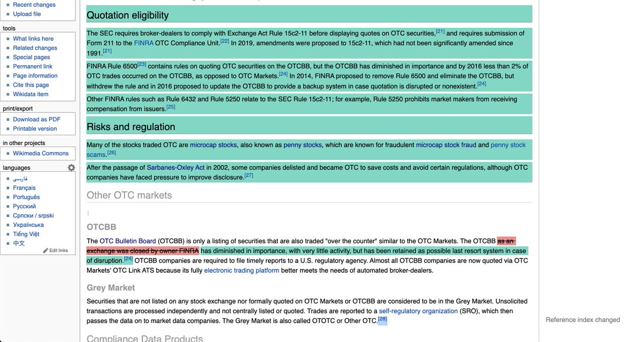View Page information
The width and height of the screenshot is (644, 342).
click(35, 76)
